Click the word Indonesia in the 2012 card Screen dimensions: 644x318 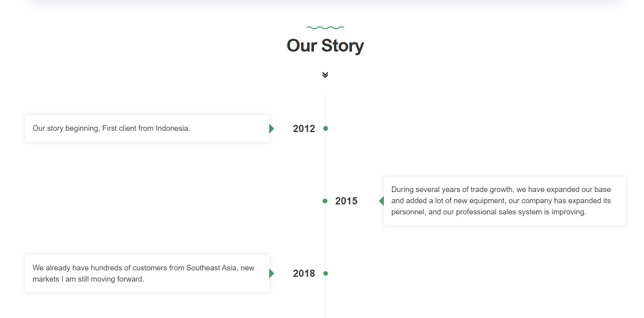[172, 128]
